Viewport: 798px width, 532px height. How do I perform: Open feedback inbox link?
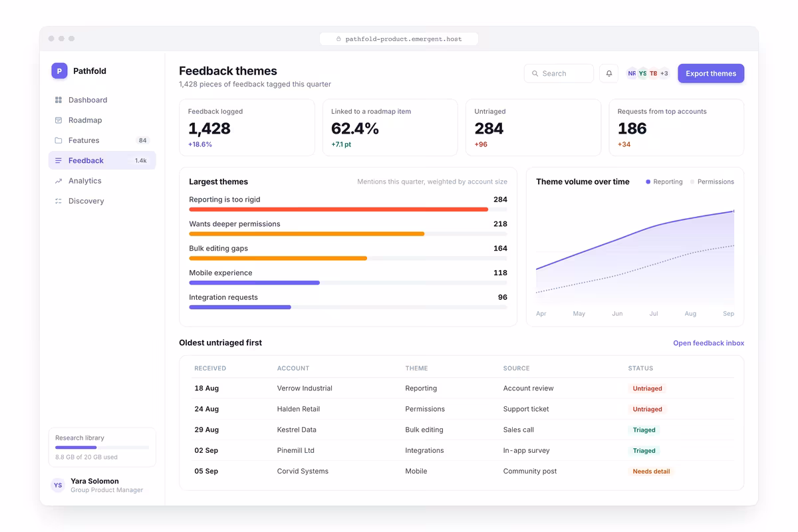[x=708, y=343]
